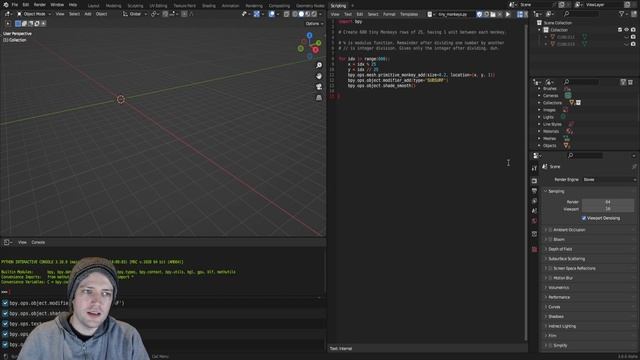
Task: Open the File menu
Action: pos(15,5)
